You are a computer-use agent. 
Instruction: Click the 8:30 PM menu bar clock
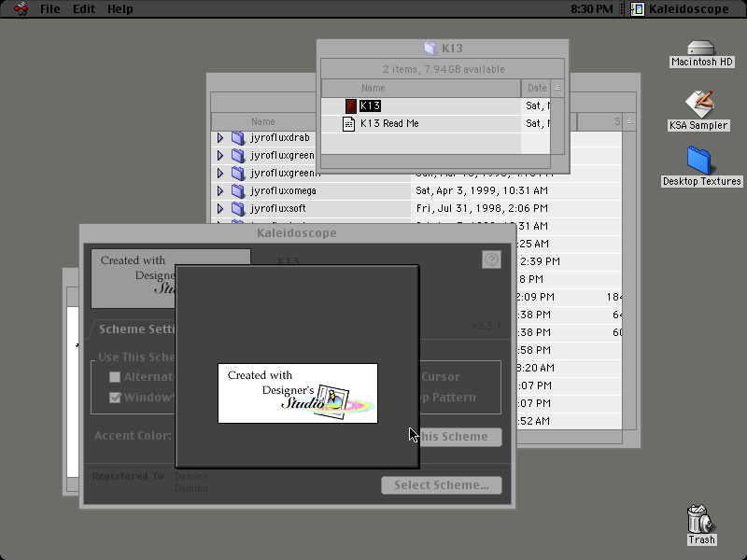pyautogui.click(x=592, y=9)
